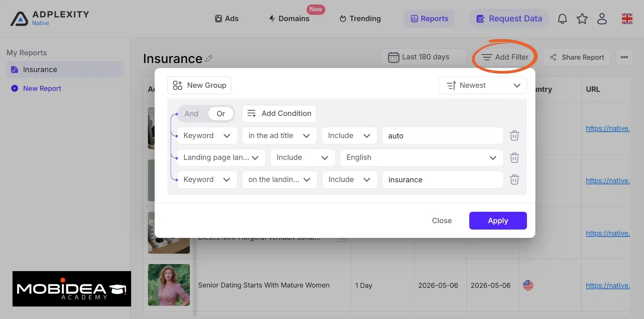Delete the English landing page language condition
The width and height of the screenshot is (644, 319).
pos(514,157)
